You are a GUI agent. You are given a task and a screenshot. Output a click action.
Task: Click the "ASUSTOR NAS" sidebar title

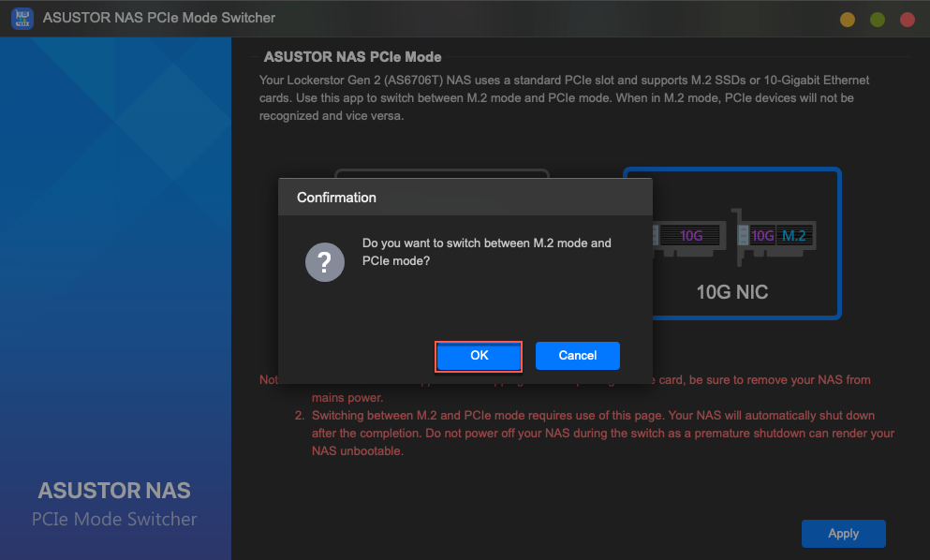[x=114, y=491]
